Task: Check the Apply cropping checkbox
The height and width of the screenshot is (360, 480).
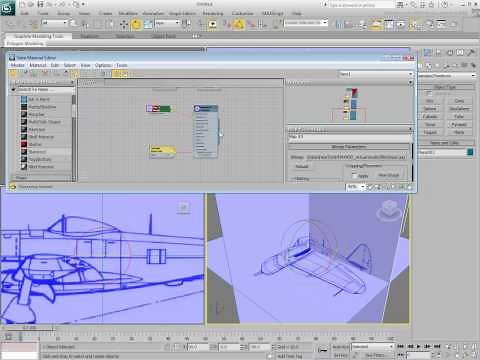Action: click(354, 175)
